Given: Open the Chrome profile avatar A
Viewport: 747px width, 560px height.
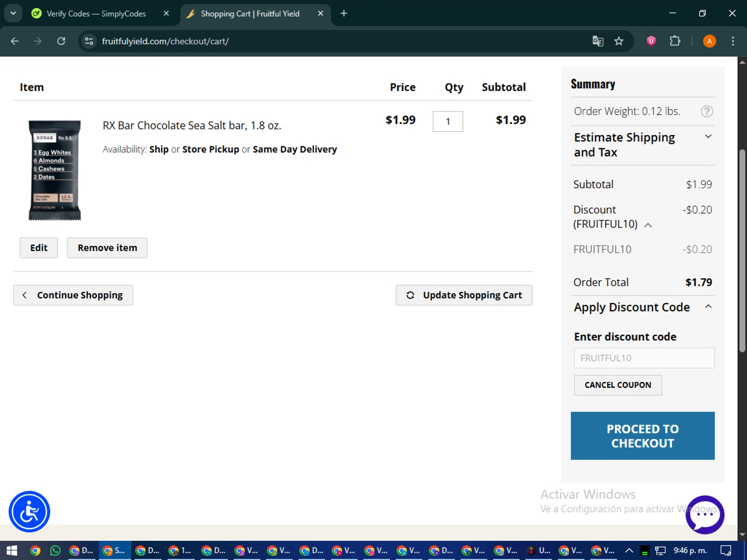Looking at the screenshot, I should [x=710, y=41].
